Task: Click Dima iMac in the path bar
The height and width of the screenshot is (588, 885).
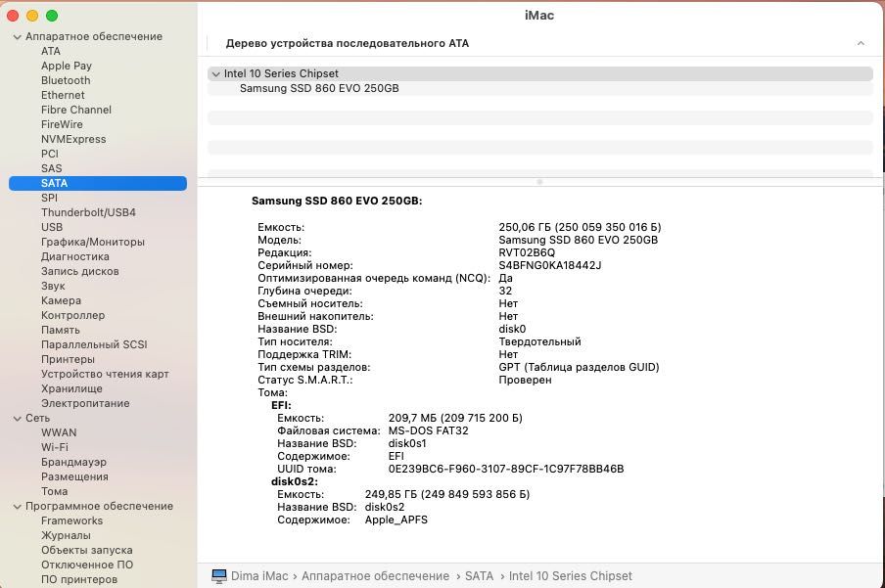Action: tap(259, 576)
